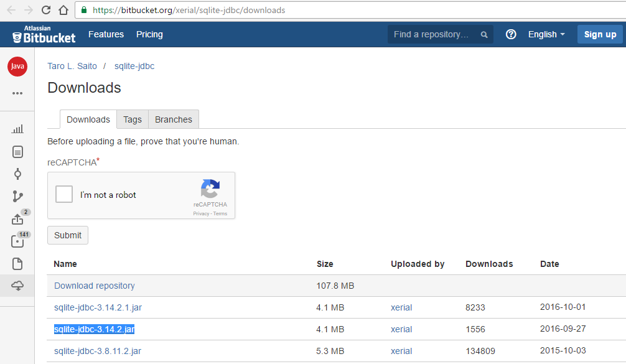Screen dimensions: 626x364
Task: Click the Downloads column header
Action: coord(489,264)
